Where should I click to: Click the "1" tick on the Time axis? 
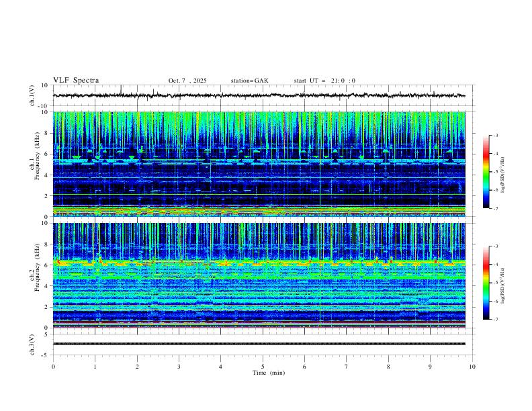click(x=95, y=367)
